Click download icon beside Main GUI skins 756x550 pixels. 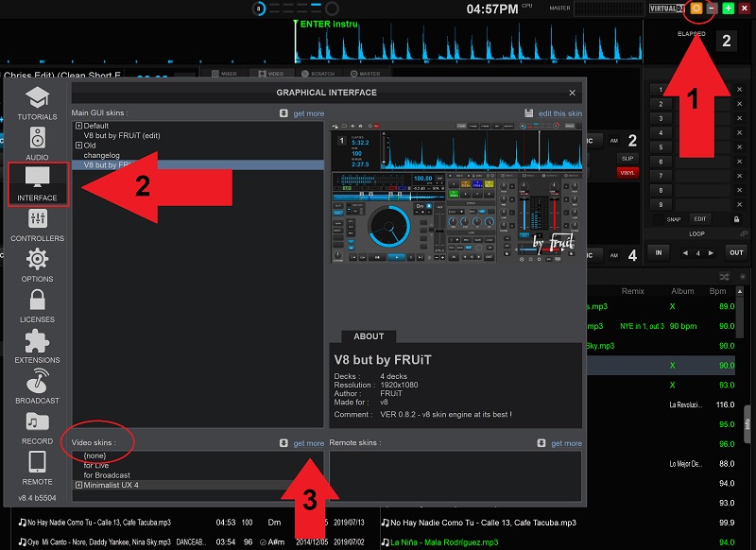(283, 113)
